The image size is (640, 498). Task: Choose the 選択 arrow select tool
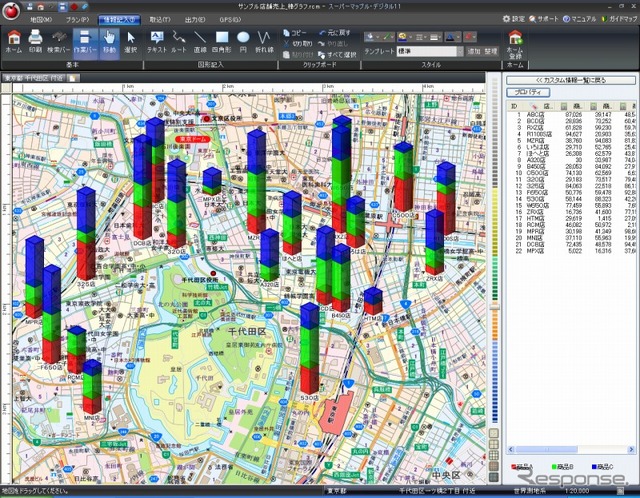pyautogui.click(x=131, y=42)
